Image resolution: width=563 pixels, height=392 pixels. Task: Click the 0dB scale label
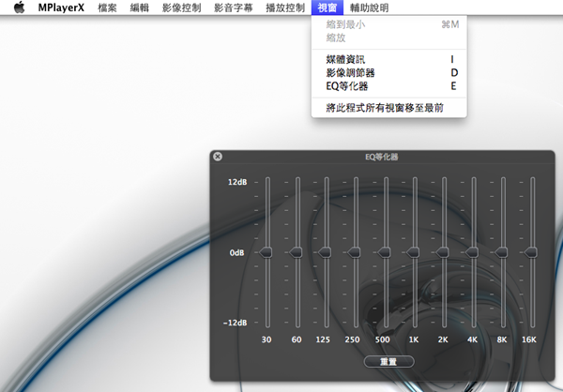[237, 252]
